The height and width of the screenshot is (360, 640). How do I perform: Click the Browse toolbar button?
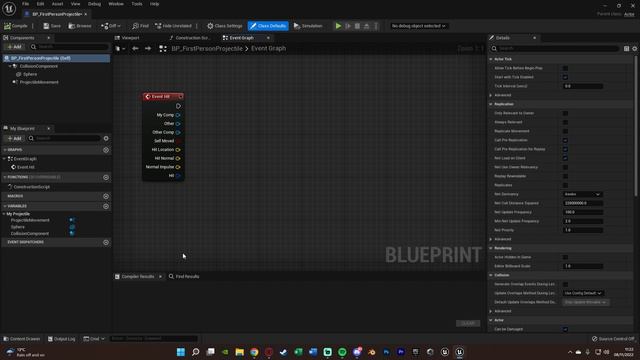pyautogui.click(x=80, y=26)
